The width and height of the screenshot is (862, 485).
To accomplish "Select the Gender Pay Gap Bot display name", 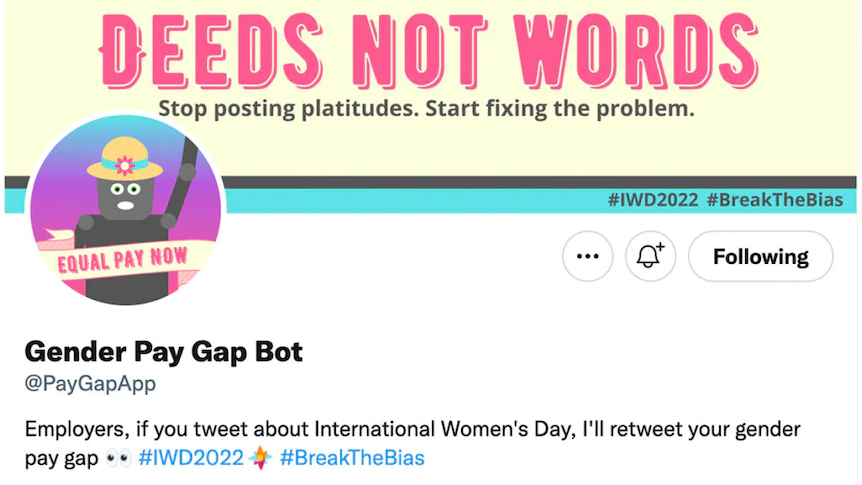I will click(164, 352).
